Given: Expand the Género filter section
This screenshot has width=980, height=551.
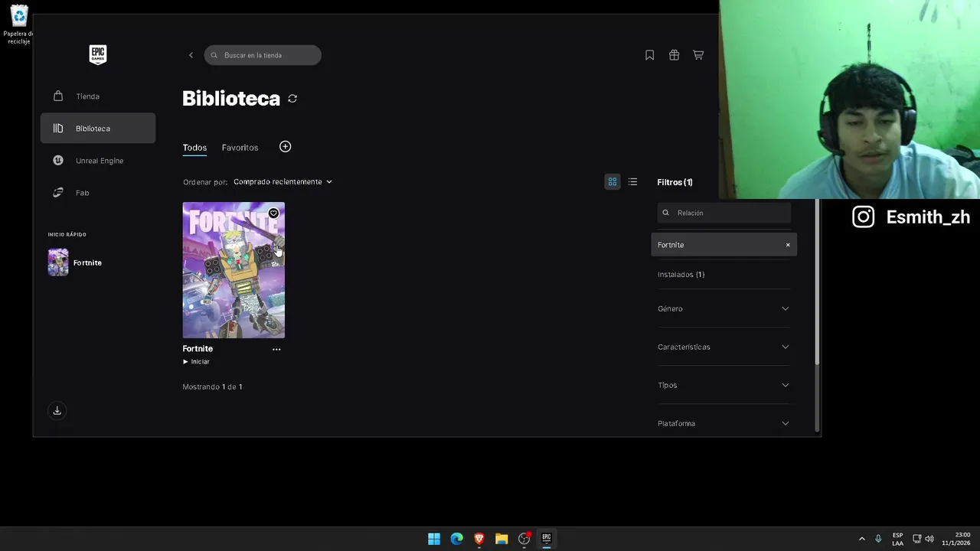Looking at the screenshot, I should click(x=724, y=308).
